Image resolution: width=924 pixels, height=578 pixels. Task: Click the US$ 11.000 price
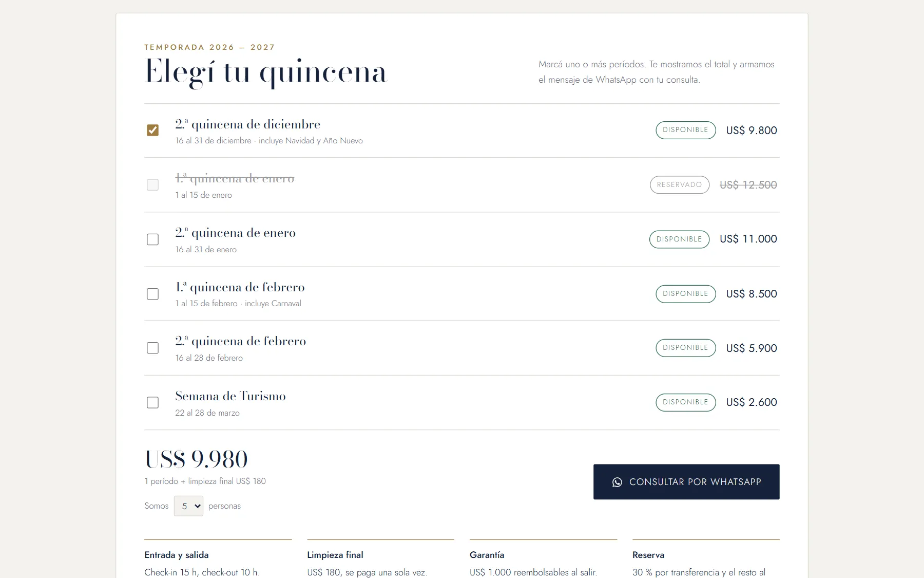[748, 239]
